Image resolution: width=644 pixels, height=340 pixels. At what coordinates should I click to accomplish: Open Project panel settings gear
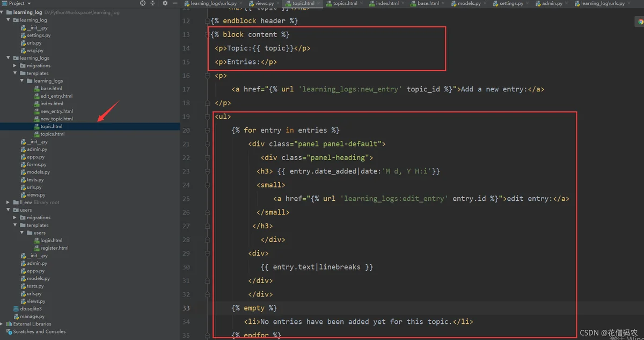165,3
